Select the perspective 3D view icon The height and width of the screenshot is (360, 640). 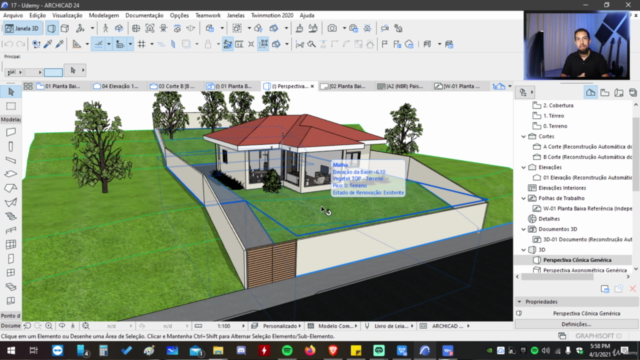point(52,29)
